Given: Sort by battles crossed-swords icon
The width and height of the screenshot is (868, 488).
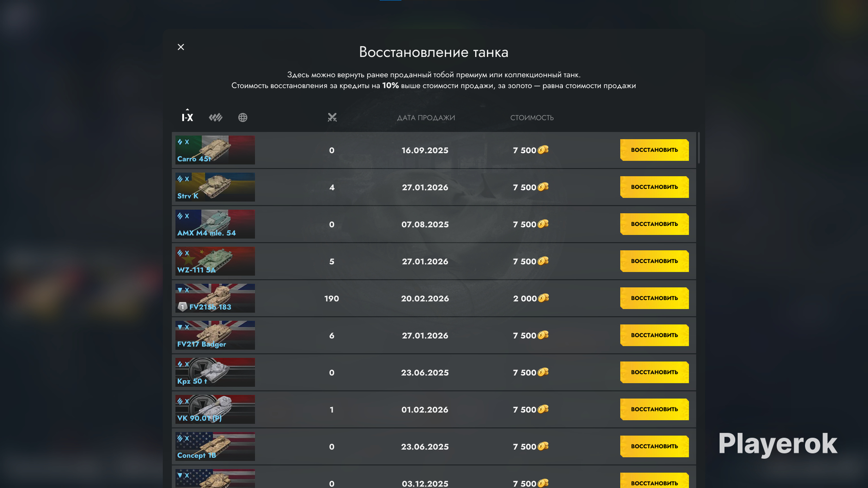Looking at the screenshot, I should click(x=332, y=117).
